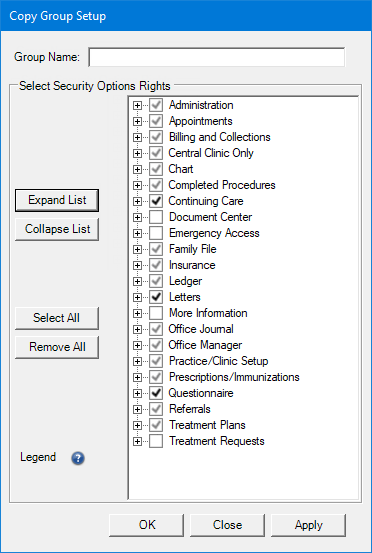The height and width of the screenshot is (553, 372).
Task: Toggle the More Information checkbox
Action: pos(156,313)
